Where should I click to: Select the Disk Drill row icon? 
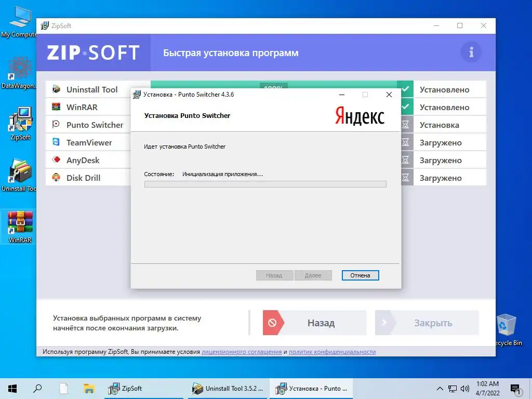click(x=56, y=178)
